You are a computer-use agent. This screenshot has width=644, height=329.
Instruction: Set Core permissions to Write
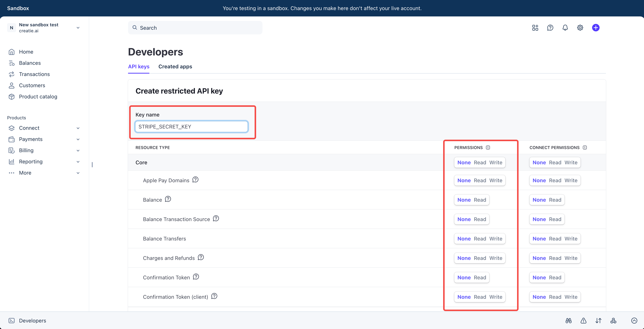tap(496, 162)
